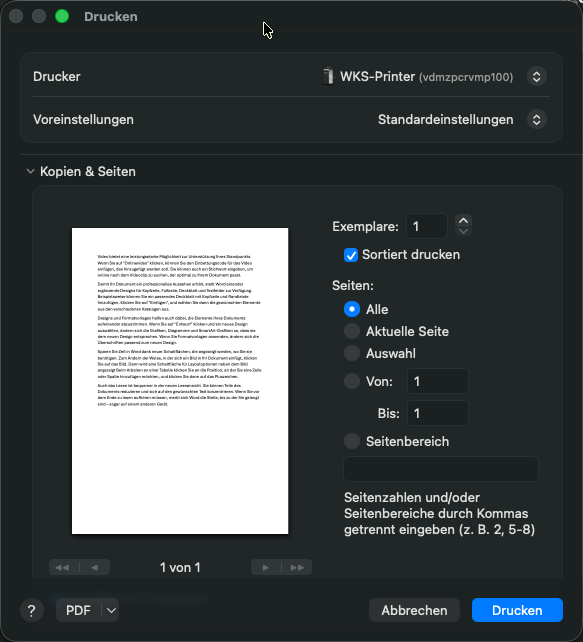Click the 'Seitenzahlen und/oder' hint text
583x642 pixels.
pyautogui.click(x=412, y=498)
